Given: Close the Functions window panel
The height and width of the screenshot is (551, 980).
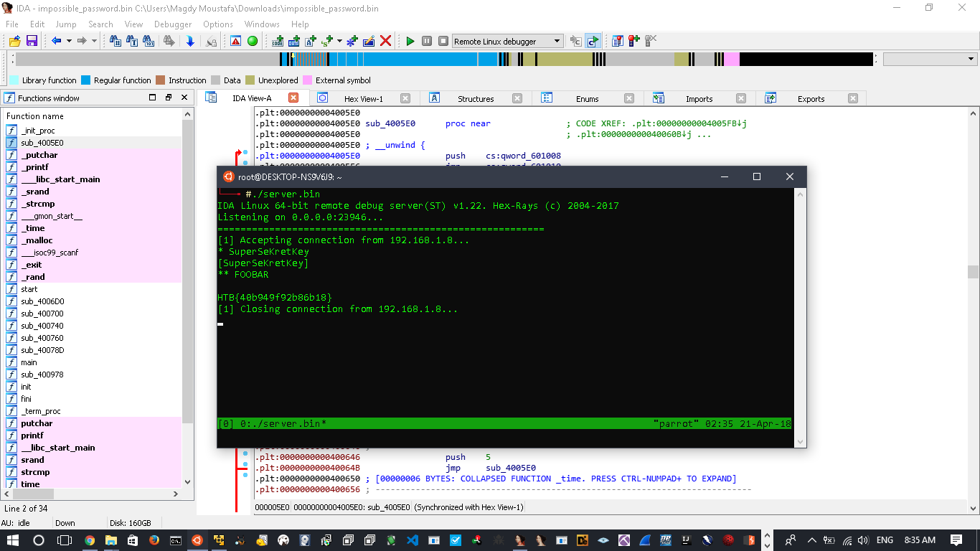Looking at the screenshot, I should coord(184,98).
